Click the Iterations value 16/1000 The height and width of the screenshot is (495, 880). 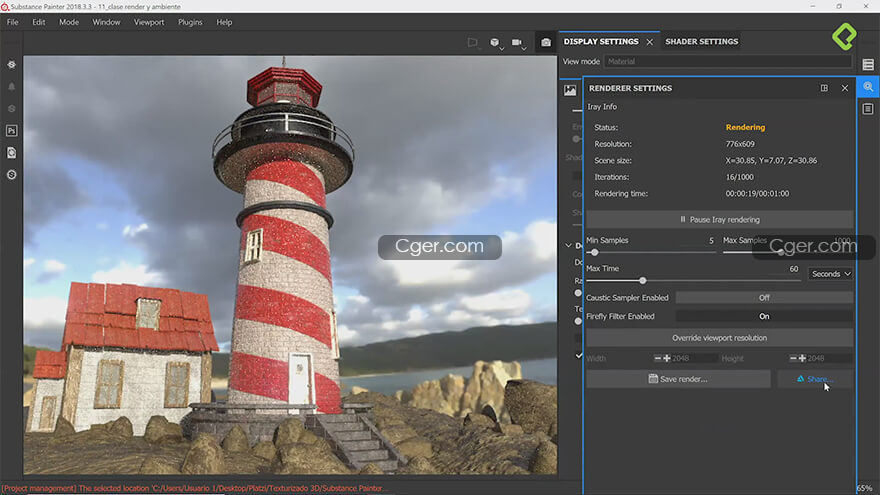pyautogui.click(x=739, y=177)
